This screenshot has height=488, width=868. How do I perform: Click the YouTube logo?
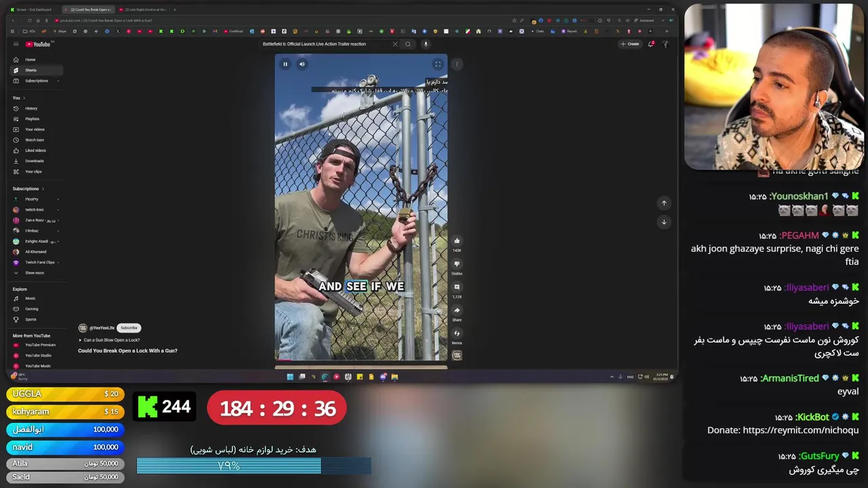click(x=38, y=44)
